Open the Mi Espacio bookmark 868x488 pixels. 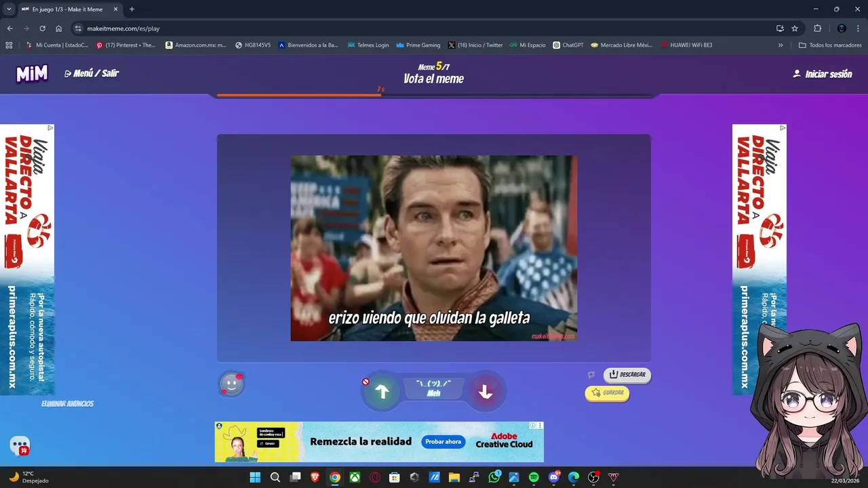(528, 45)
